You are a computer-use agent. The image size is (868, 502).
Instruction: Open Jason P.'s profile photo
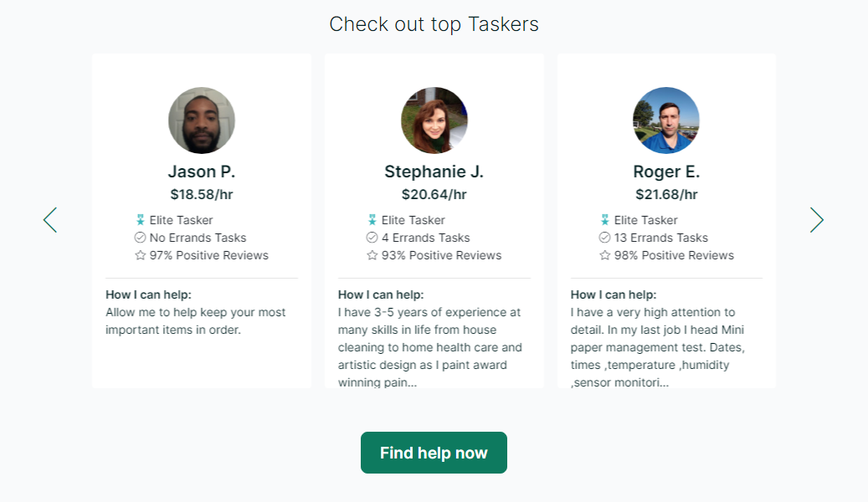tap(201, 120)
